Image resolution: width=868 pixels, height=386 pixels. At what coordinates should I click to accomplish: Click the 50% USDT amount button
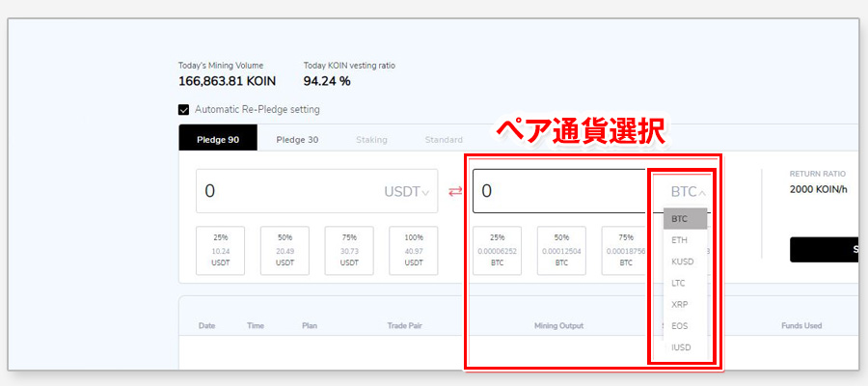285,251
